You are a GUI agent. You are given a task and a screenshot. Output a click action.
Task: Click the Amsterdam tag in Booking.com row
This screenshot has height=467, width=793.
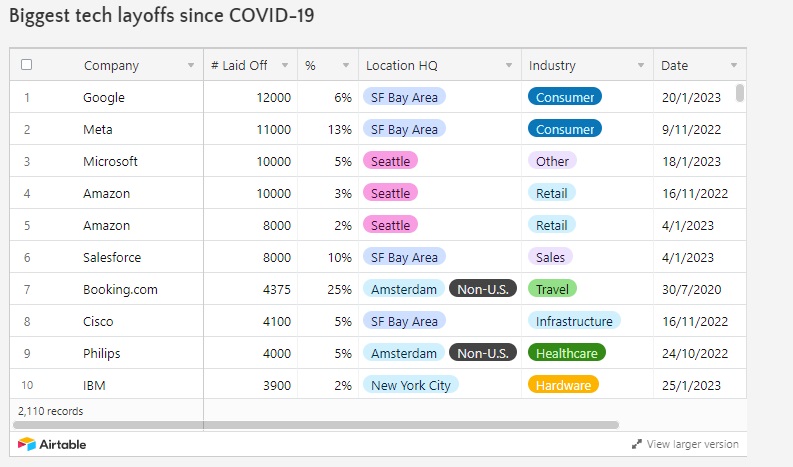[x=404, y=289]
